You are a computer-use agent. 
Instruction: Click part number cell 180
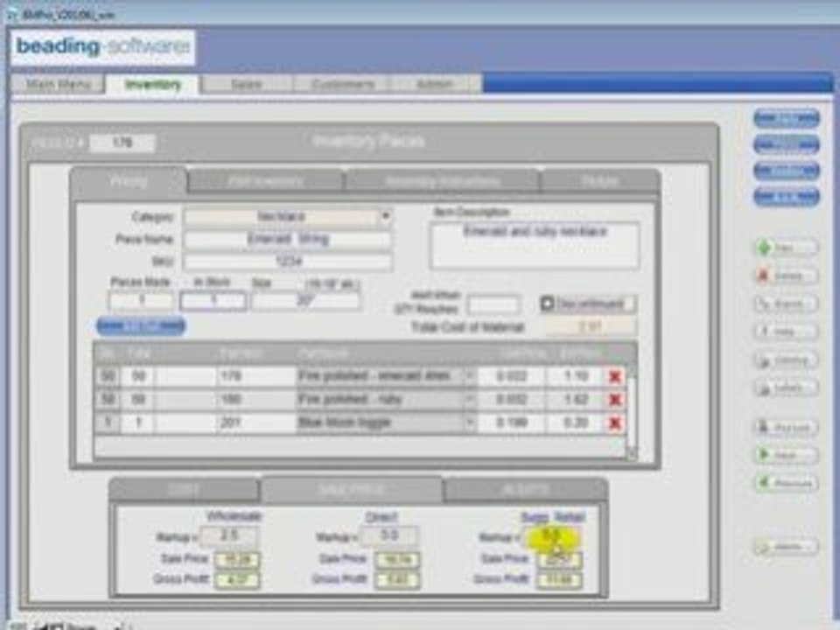(x=256, y=400)
